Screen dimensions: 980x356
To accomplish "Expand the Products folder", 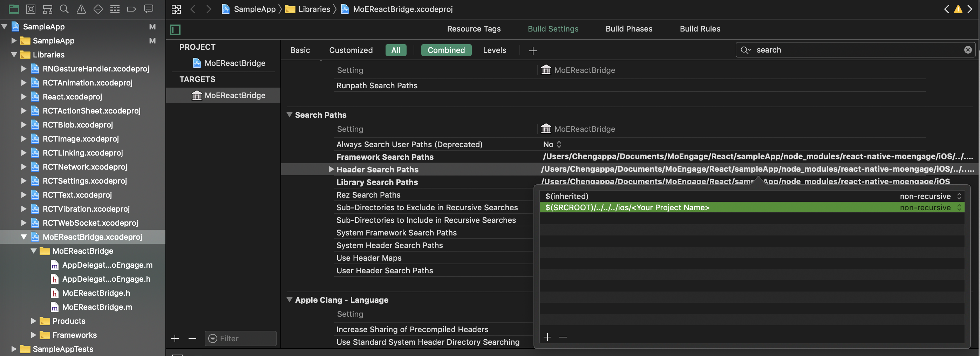I will pyautogui.click(x=34, y=321).
